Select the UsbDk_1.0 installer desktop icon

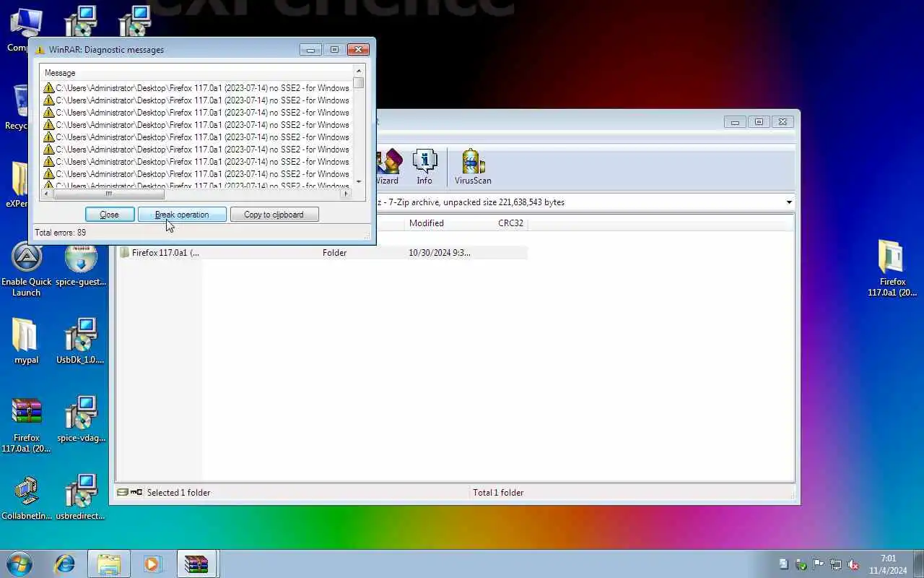click(81, 341)
